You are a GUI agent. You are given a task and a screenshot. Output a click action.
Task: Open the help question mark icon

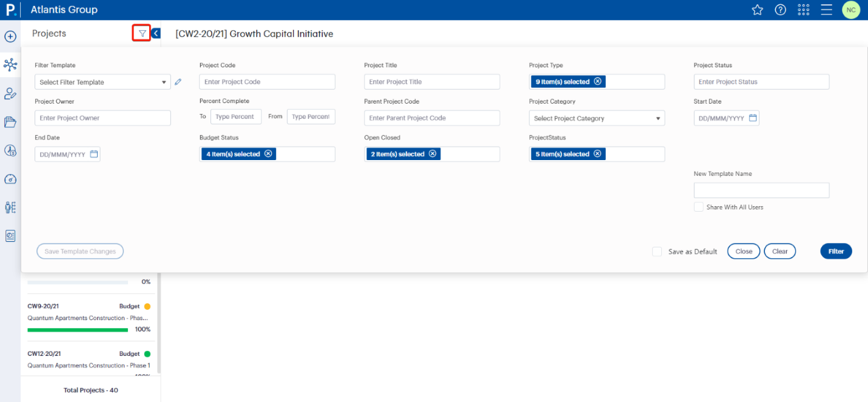click(781, 10)
